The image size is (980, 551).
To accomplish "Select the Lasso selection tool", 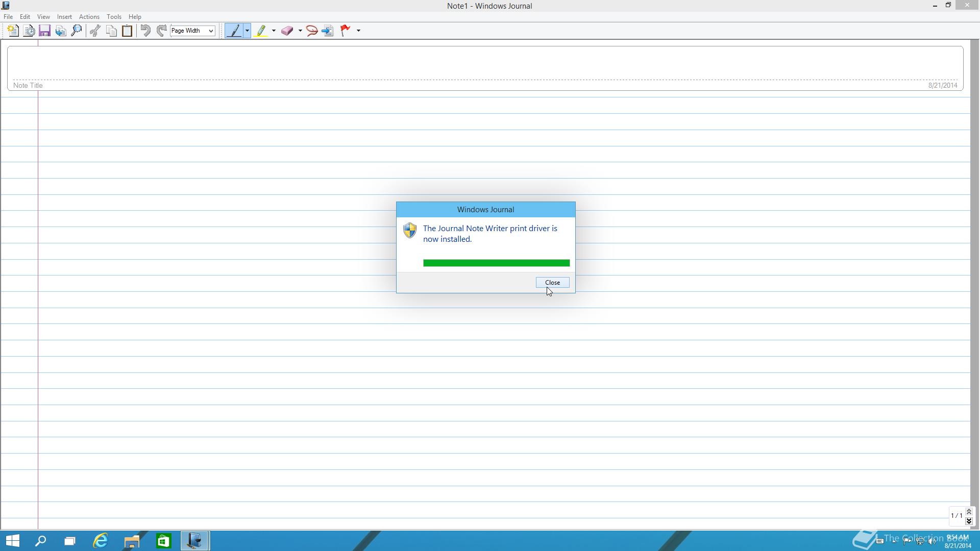I will pos(312,31).
